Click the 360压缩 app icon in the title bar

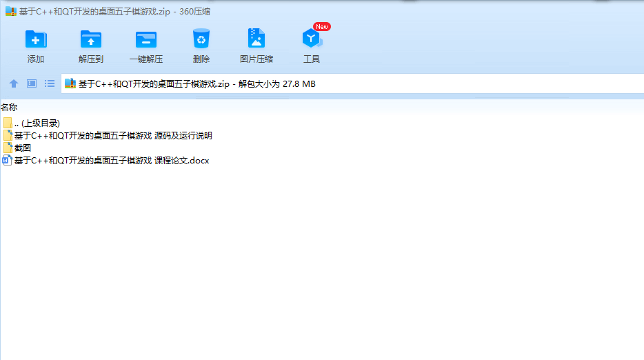coord(10,11)
